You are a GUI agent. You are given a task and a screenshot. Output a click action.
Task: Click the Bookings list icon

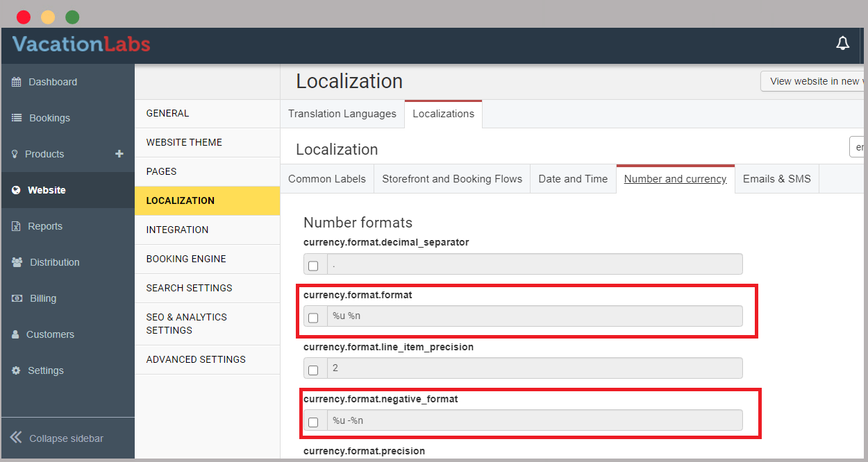click(17, 118)
